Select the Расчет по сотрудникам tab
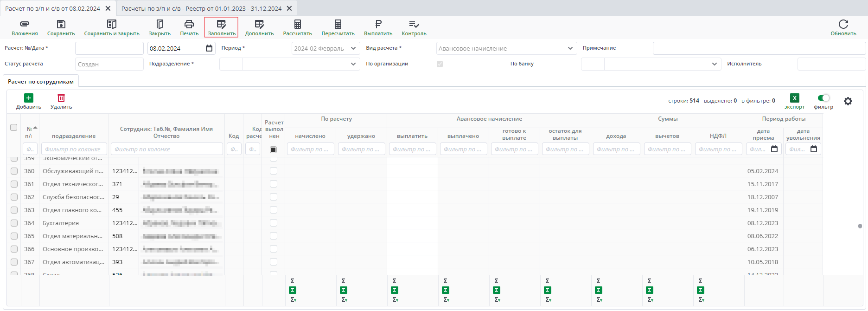 coord(41,82)
